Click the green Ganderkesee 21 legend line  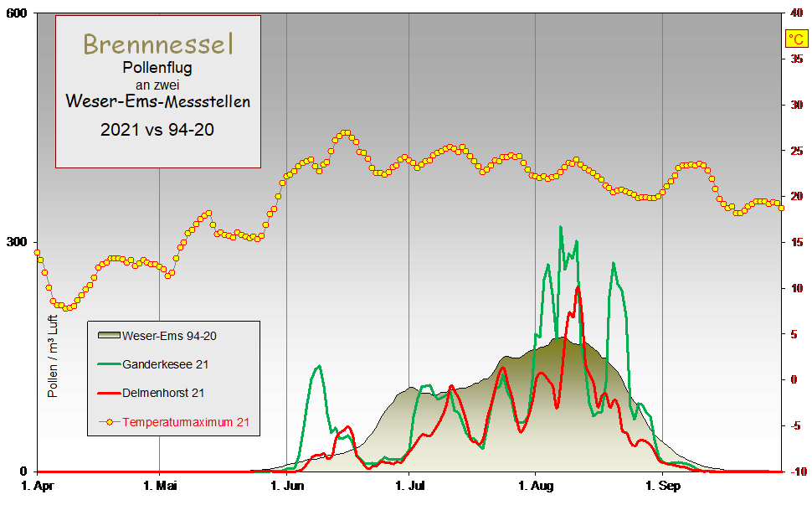[109, 364]
